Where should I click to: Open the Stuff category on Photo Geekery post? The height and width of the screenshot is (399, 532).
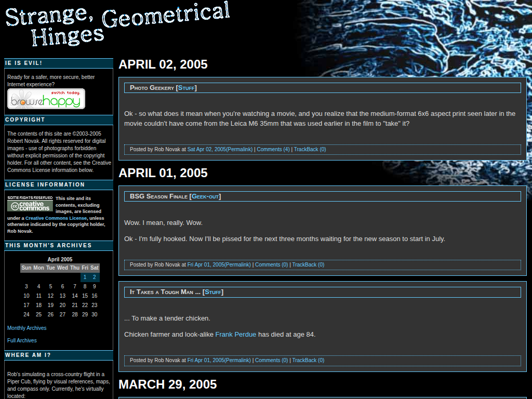[x=186, y=88]
